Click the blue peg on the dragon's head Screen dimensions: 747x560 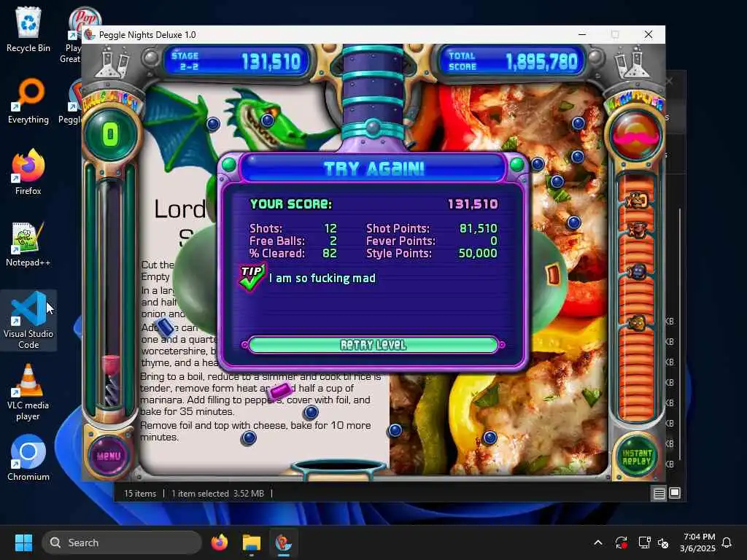(268, 120)
